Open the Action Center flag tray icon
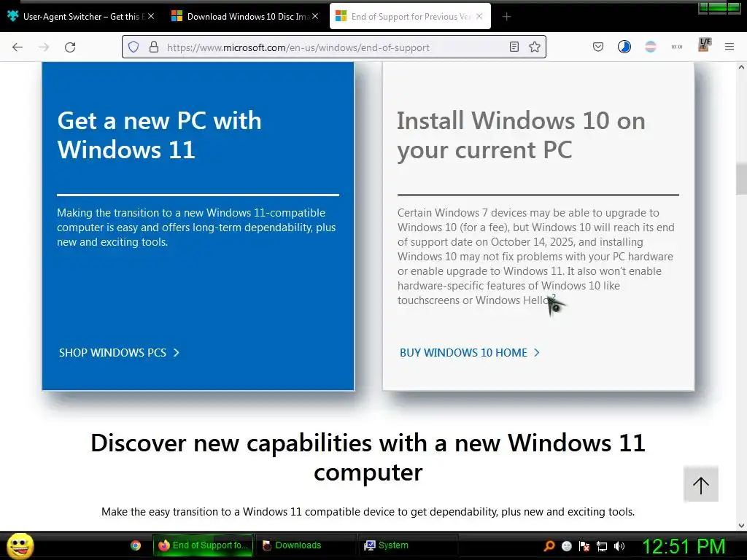 click(x=584, y=546)
